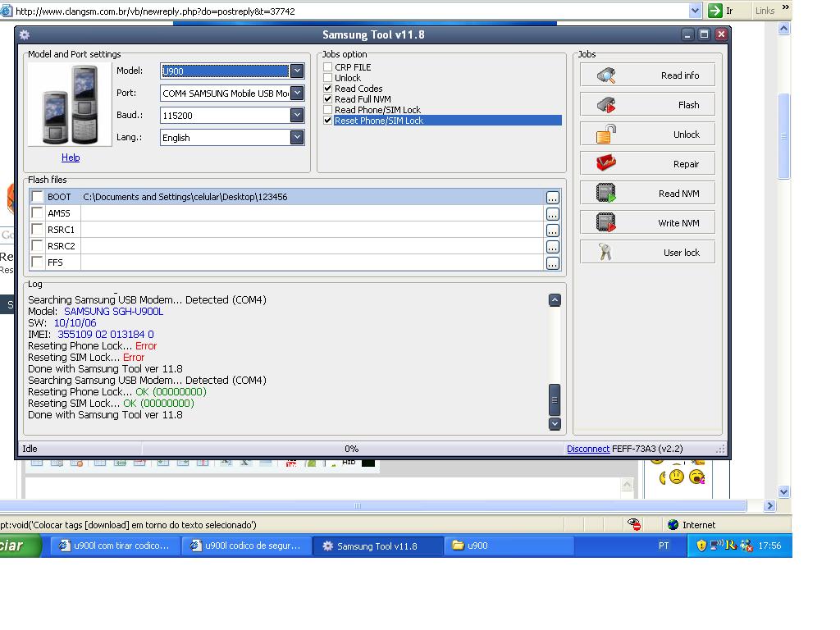
Task: Click the BOOT file path field
Action: point(313,197)
